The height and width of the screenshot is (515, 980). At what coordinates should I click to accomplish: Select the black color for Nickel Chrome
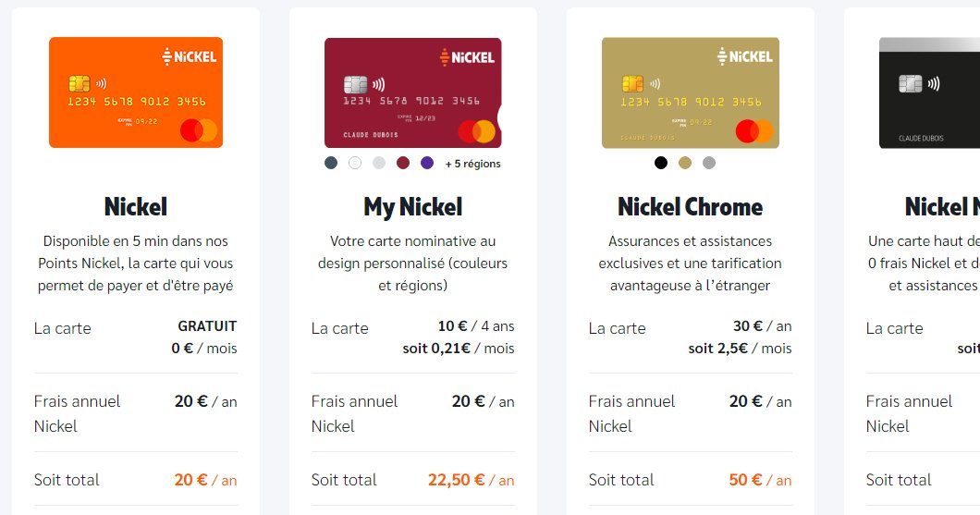pyautogui.click(x=660, y=163)
